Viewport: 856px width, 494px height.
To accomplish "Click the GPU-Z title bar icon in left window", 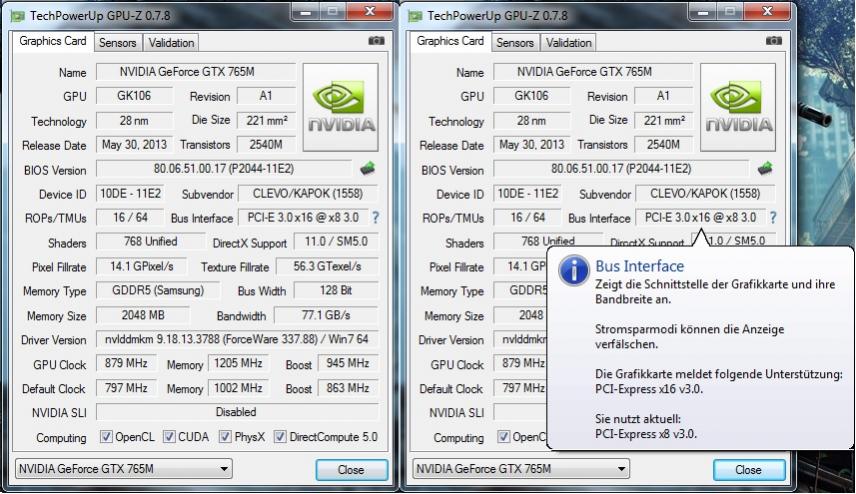I will click(x=17, y=16).
